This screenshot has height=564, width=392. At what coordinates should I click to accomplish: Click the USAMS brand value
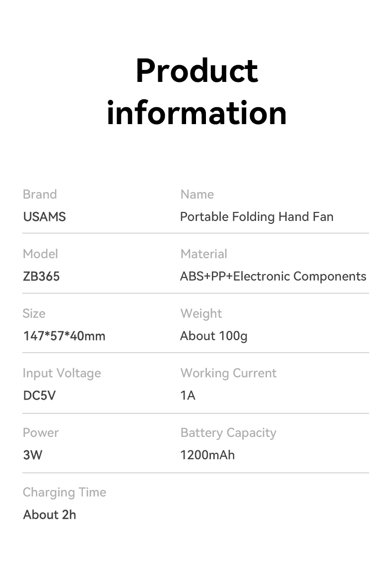tap(45, 216)
